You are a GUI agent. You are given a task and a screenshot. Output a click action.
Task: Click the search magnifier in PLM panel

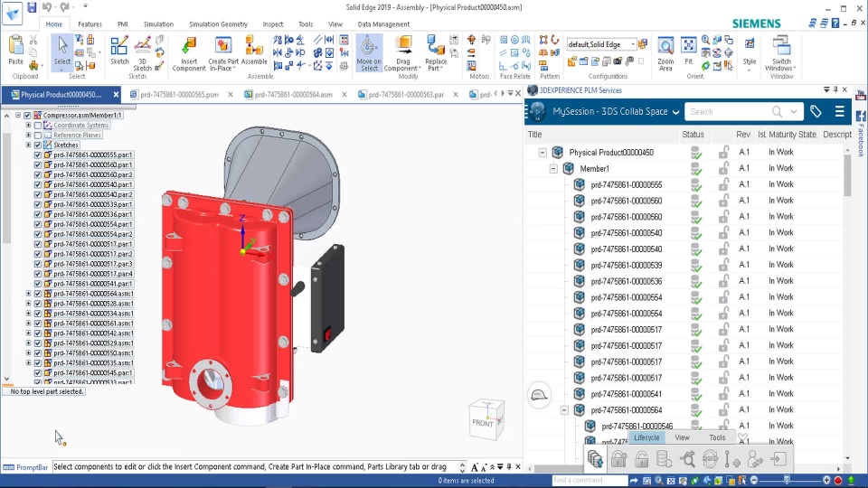pyautogui.click(x=778, y=112)
